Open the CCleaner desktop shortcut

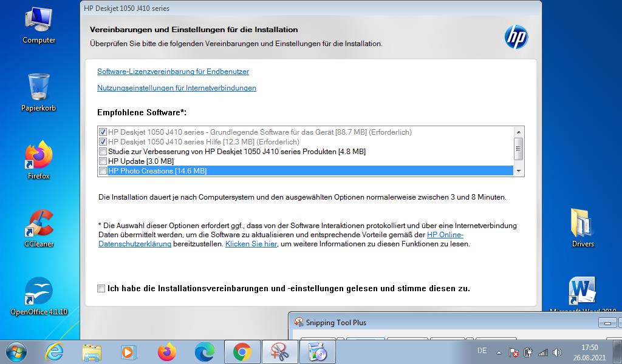point(38,229)
